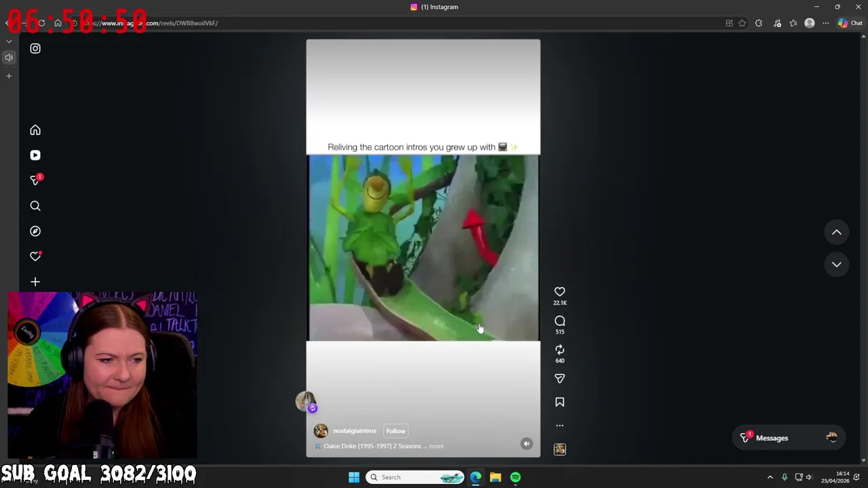Expand caption with more link
The image size is (868, 488).
tap(436, 446)
